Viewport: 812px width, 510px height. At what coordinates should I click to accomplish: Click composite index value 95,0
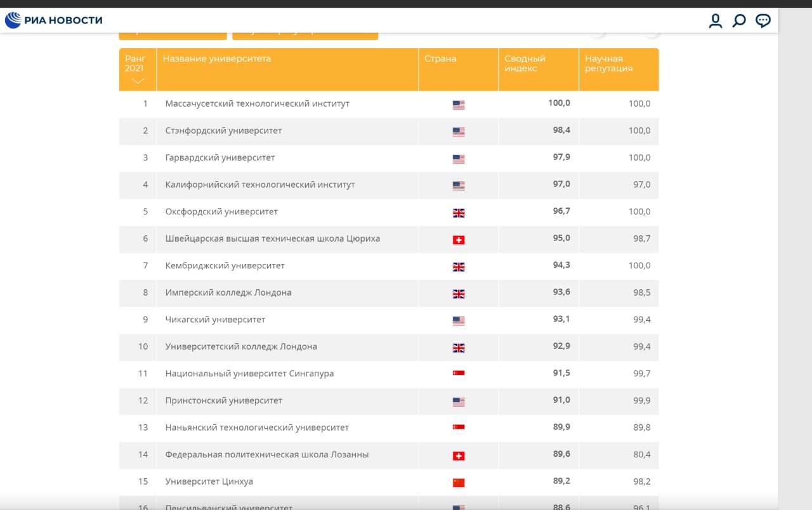(x=561, y=238)
